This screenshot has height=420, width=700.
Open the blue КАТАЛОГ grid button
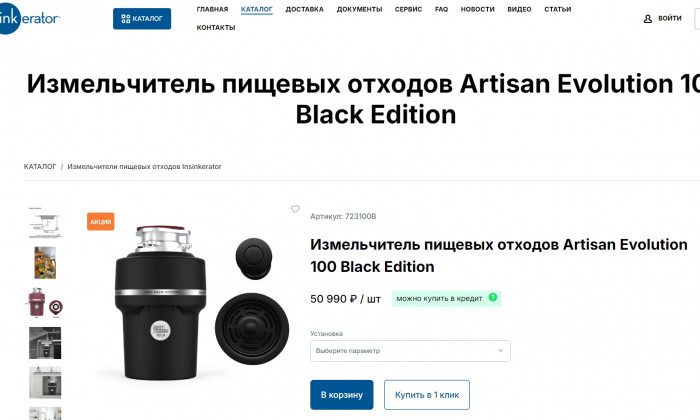[x=142, y=19]
